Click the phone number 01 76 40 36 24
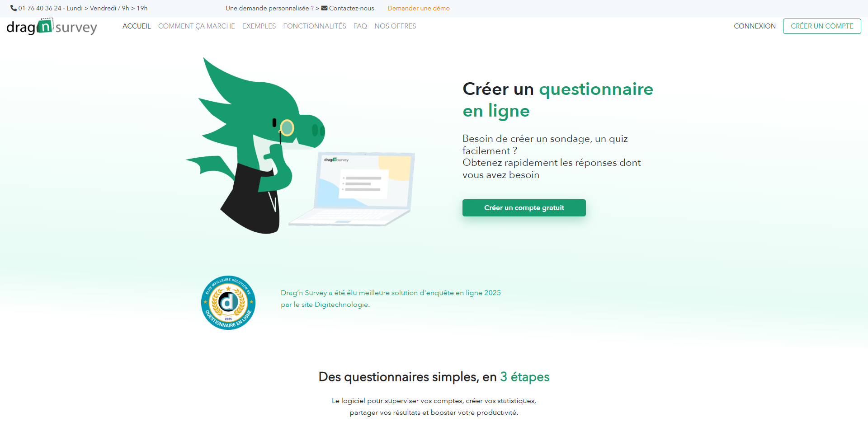This screenshot has width=868, height=427. click(40, 8)
